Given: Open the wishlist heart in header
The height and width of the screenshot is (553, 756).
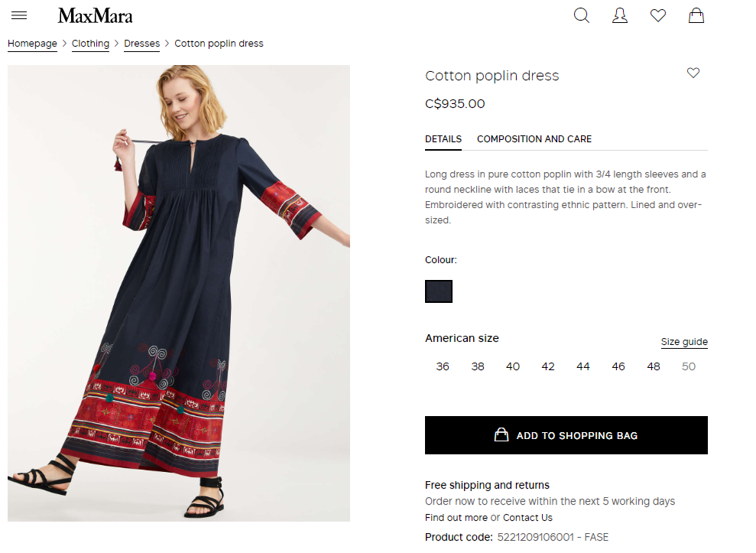Looking at the screenshot, I should click(657, 15).
